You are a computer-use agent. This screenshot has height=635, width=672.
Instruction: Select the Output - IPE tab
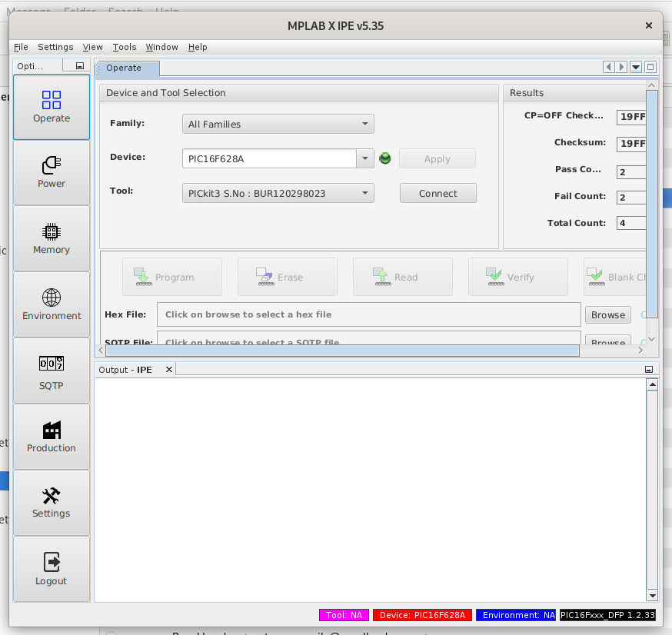pyautogui.click(x=135, y=370)
